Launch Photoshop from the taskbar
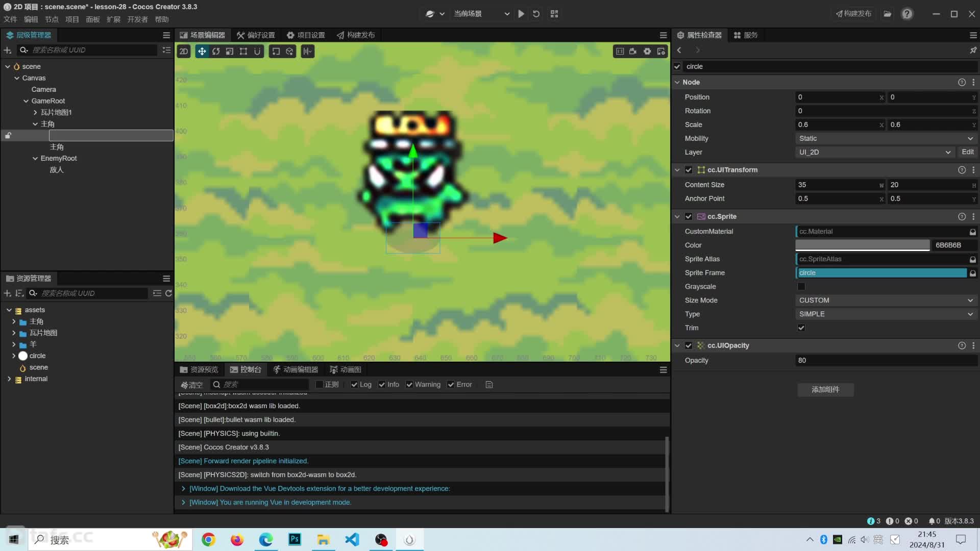 [295, 539]
